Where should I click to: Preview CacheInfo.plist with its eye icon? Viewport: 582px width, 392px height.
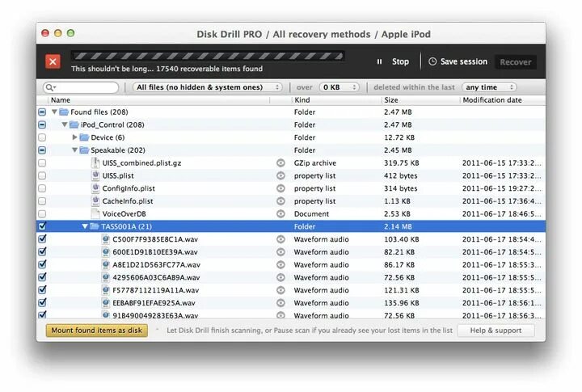[280, 200]
